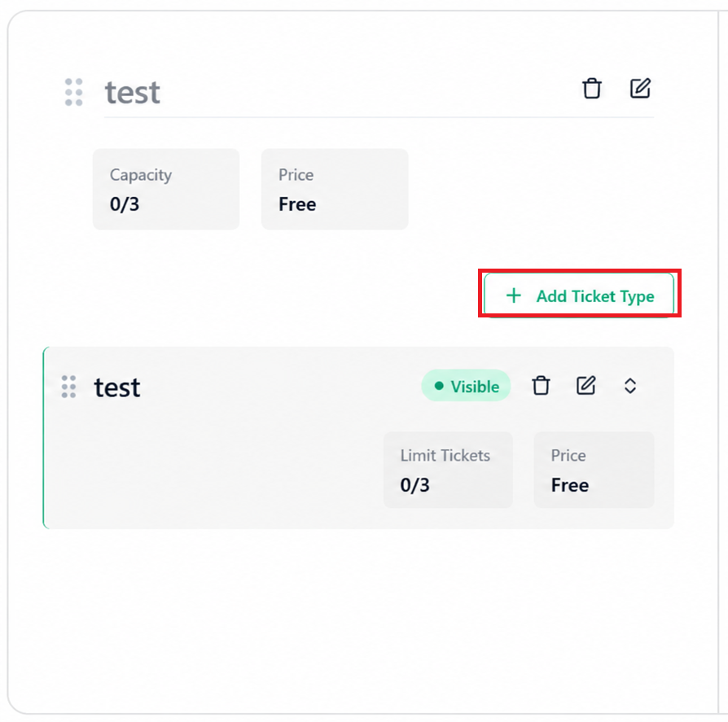Grab the drag handle of lower test ticket
Screen dimensions: 728x722
68,387
